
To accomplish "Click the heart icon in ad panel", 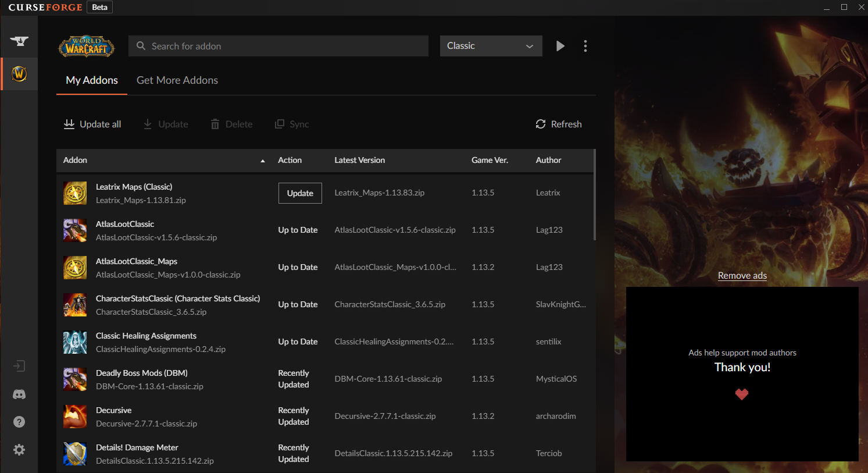I will (742, 394).
